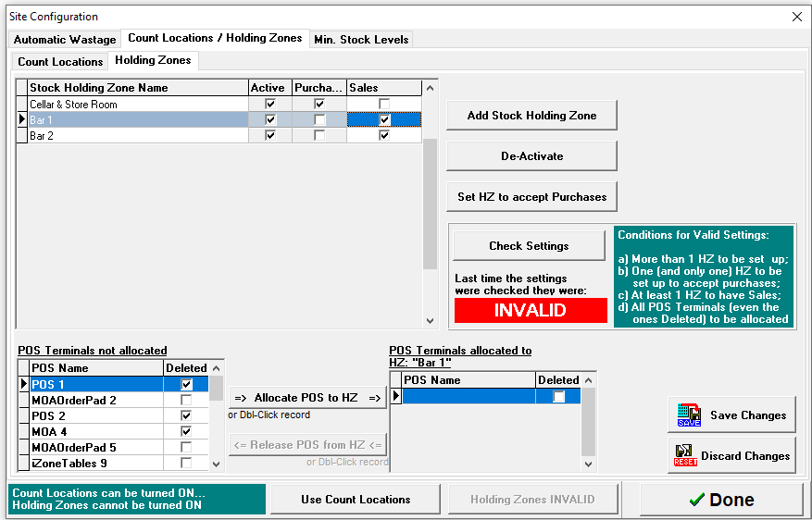812x520 pixels.
Task: Open the Count Locations sub-tab
Action: coord(60,62)
